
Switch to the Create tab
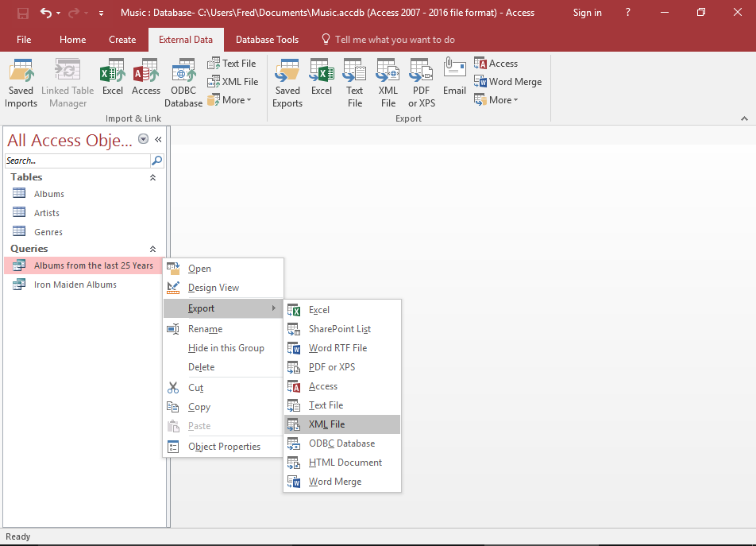[x=122, y=40]
